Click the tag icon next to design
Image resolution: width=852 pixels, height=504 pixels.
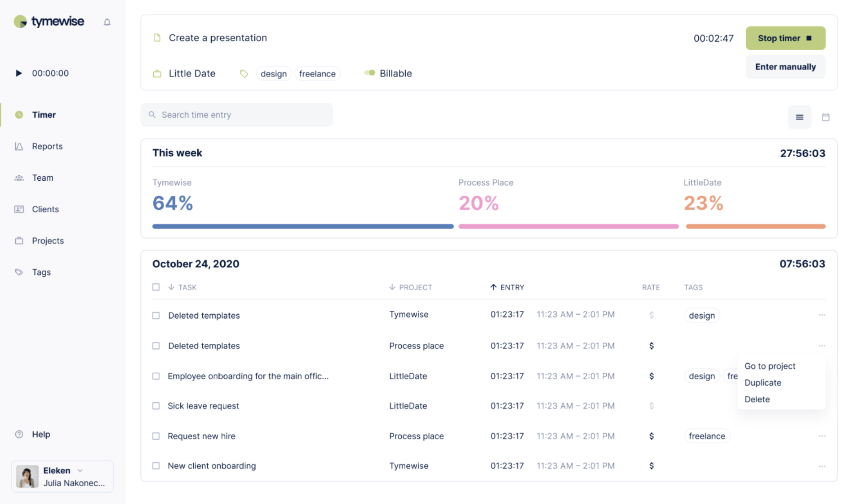coord(244,74)
